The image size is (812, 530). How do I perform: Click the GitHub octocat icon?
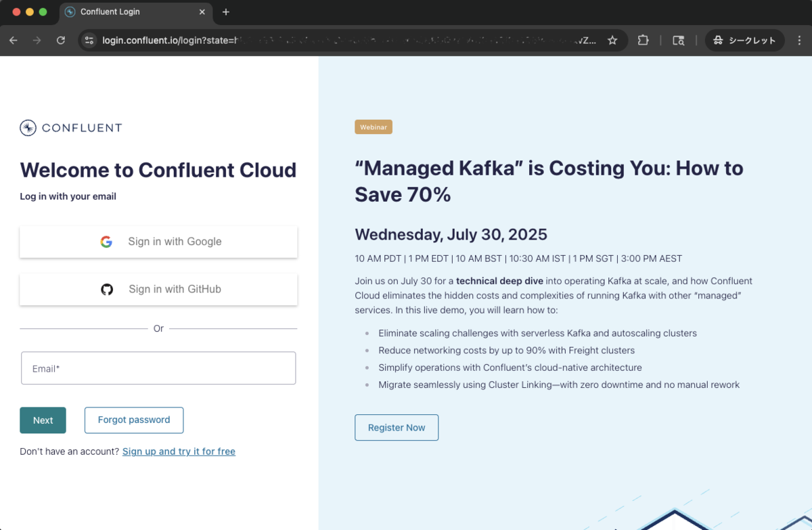pos(107,289)
